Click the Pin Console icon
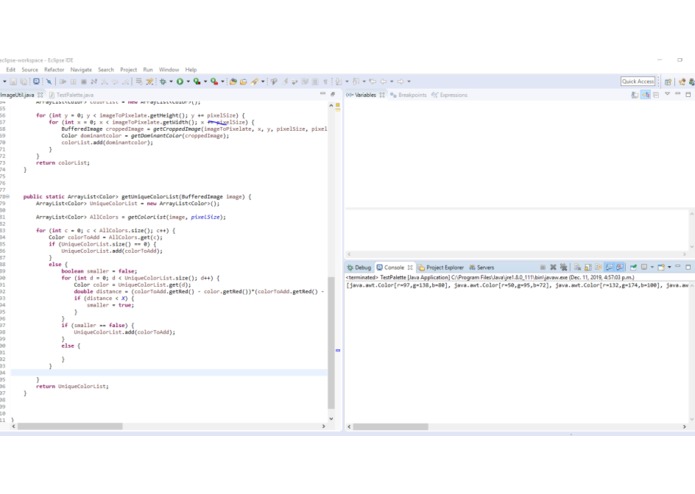Screen dimensions: 695x494 pos(633,267)
